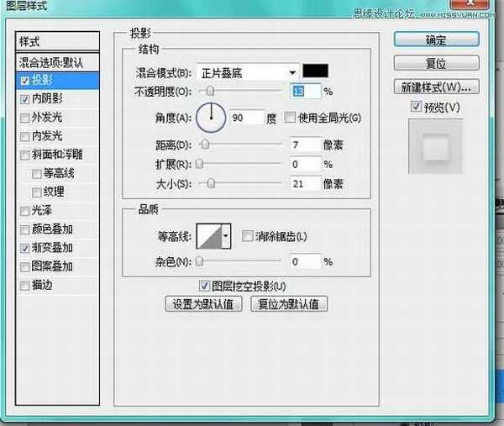Viewport: 504px width, 426px height.
Task: Uncheck the 预览 preview checkbox
Action: click(417, 107)
